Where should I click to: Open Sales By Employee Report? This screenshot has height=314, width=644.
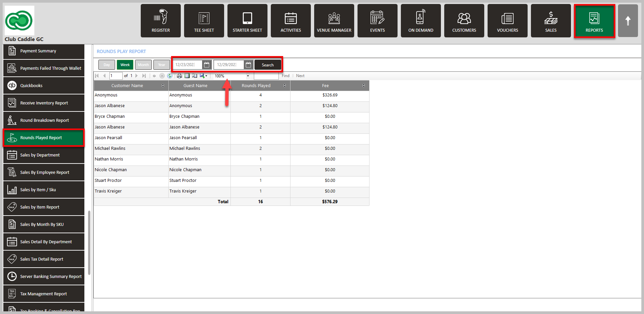[x=44, y=173]
